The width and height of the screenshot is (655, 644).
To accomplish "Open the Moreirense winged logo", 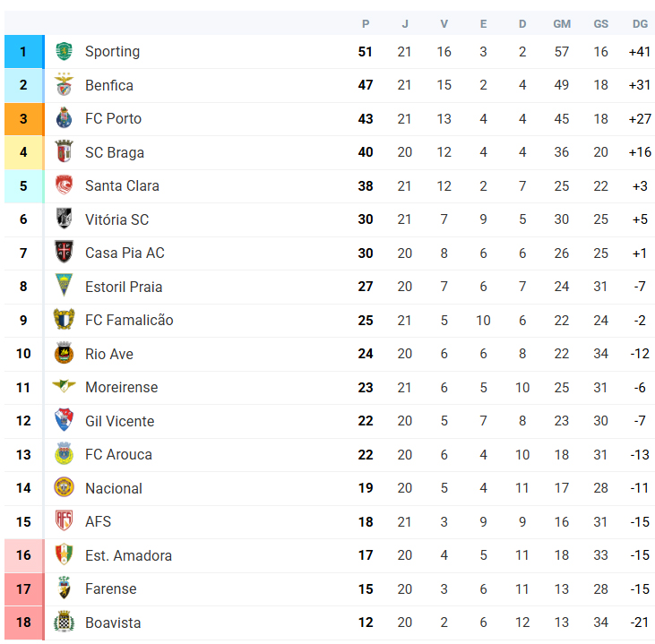I will (64, 386).
